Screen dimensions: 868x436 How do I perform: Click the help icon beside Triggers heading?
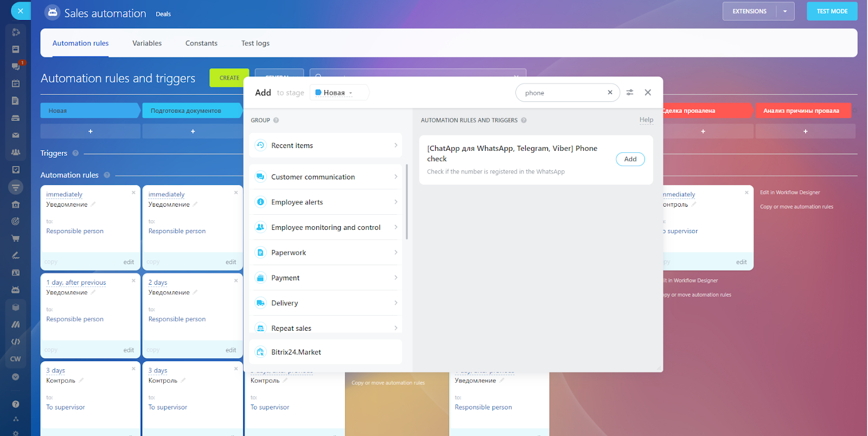coord(75,153)
